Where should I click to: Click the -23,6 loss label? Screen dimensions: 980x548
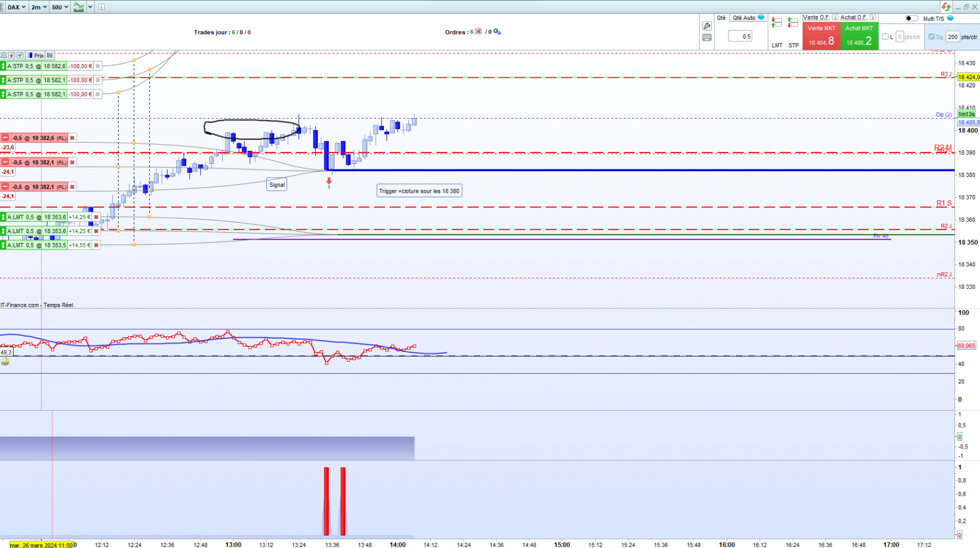tap(8, 147)
